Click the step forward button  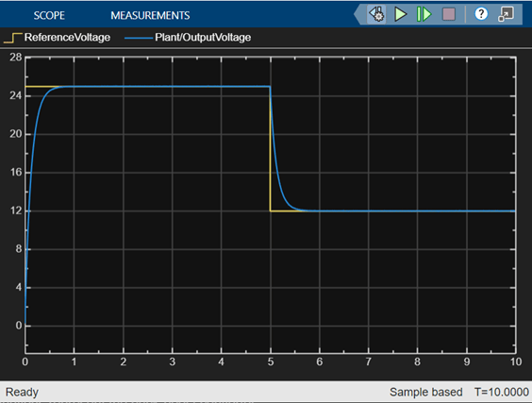[x=424, y=14]
